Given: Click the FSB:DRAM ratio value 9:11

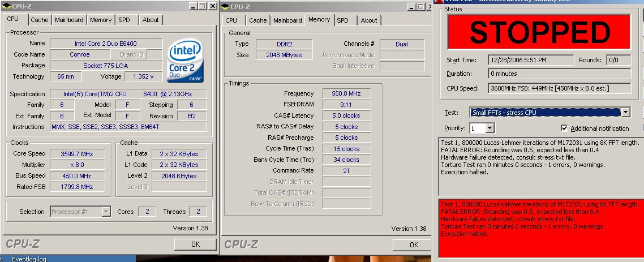Looking at the screenshot, I should 347,105.
